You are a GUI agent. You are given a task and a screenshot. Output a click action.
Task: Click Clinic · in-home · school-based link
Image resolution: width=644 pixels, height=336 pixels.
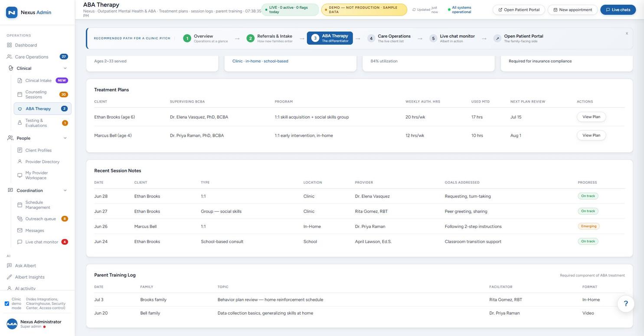click(x=260, y=61)
